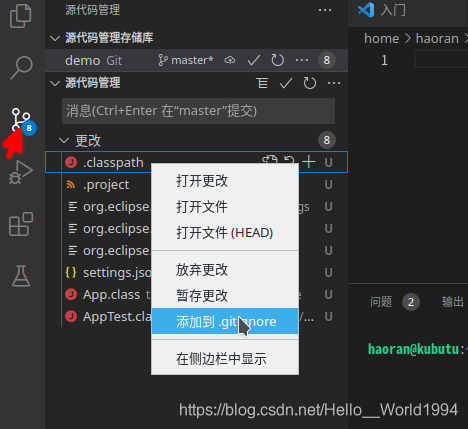The width and height of the screenshot is (468, 429).
Task: Stage .classpath with the plus icon
Action: coord(309,162)
